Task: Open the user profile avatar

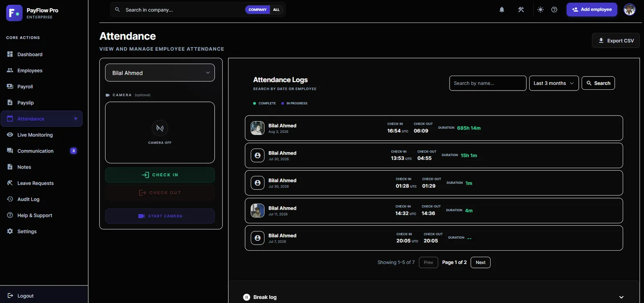Action: pos(630,9)
